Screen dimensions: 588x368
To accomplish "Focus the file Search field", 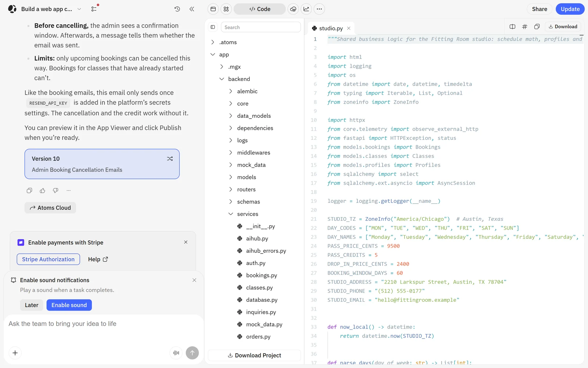I will tap(261, 27).
